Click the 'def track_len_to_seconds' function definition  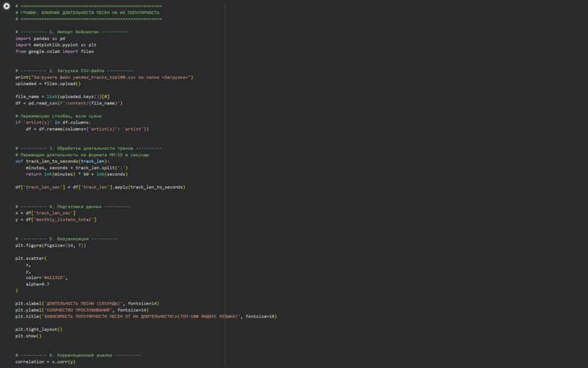pyautogui.click(x=62, y=161)
